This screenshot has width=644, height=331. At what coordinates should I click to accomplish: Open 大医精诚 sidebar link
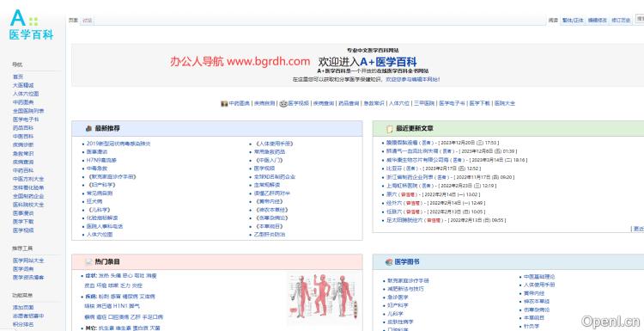point(23,85)
